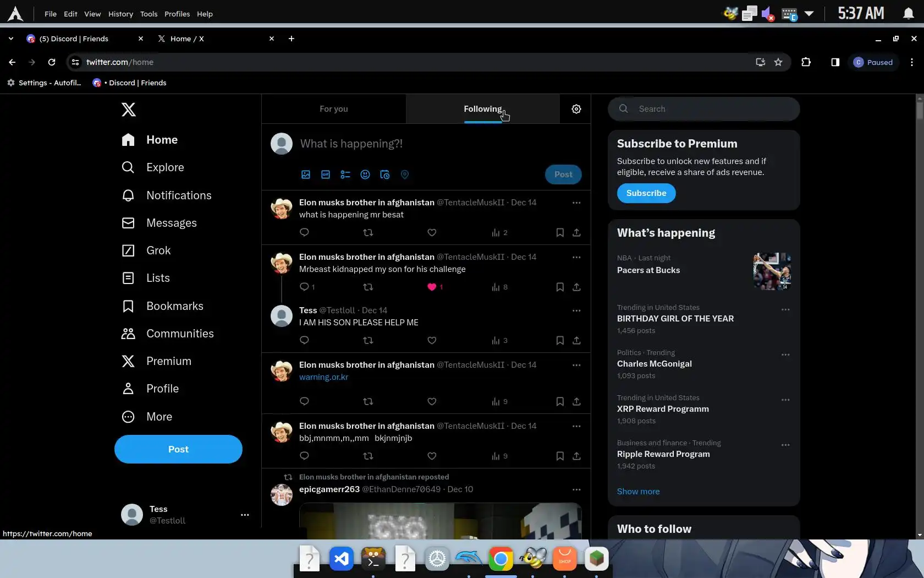Bookmark 'what is happening mr besat' post
Viewport: 924px width, 578px height.
tap(560, 232)
